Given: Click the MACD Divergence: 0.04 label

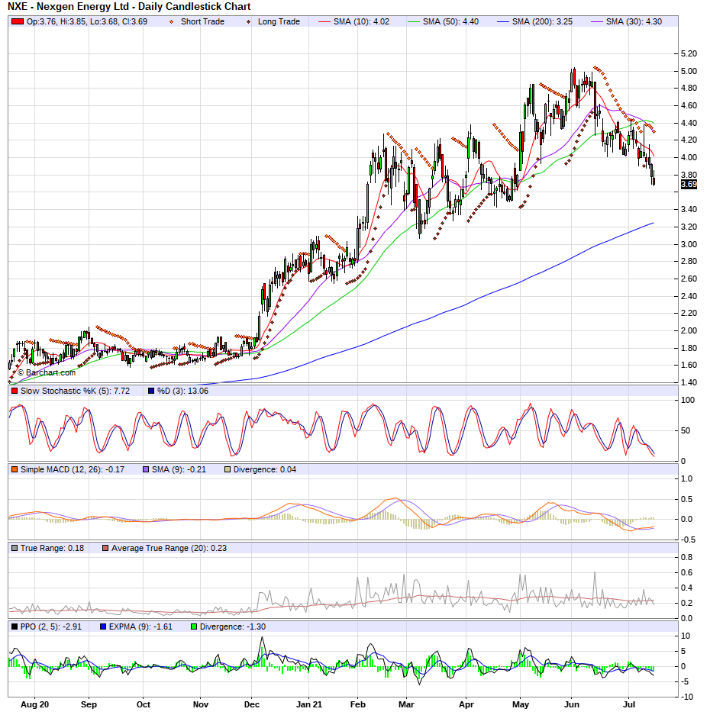Looking at the screenshot, I should pyautogui.click(x=265, y=469).
